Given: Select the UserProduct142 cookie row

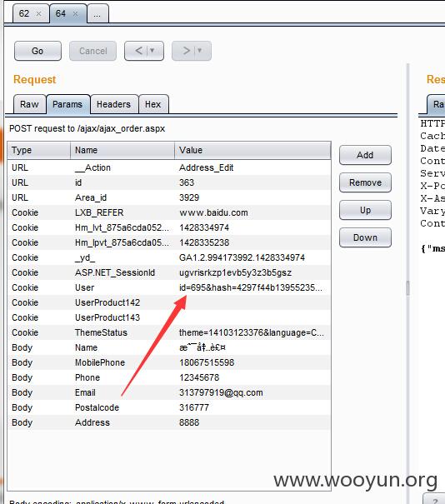Looking at the screenshot, I should click(x=169, y=302).
